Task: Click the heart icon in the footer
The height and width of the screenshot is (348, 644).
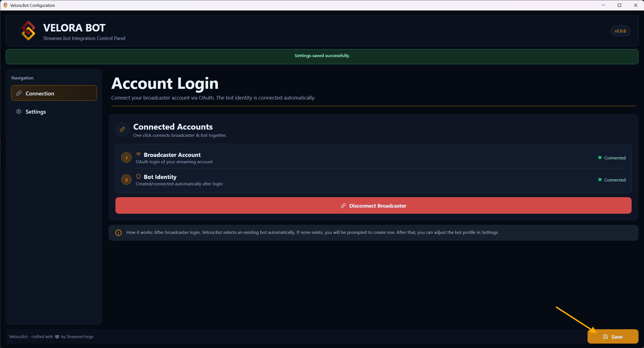Action: pos(57,337)
